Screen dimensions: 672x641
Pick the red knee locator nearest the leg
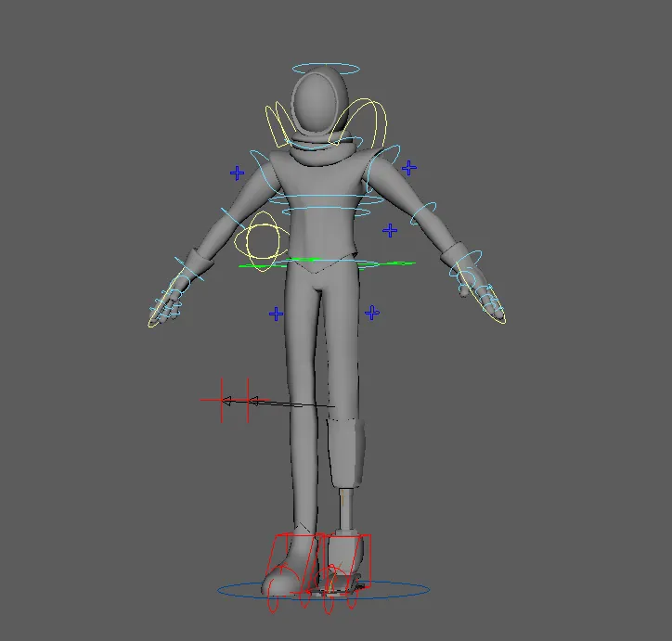(248, 401)
